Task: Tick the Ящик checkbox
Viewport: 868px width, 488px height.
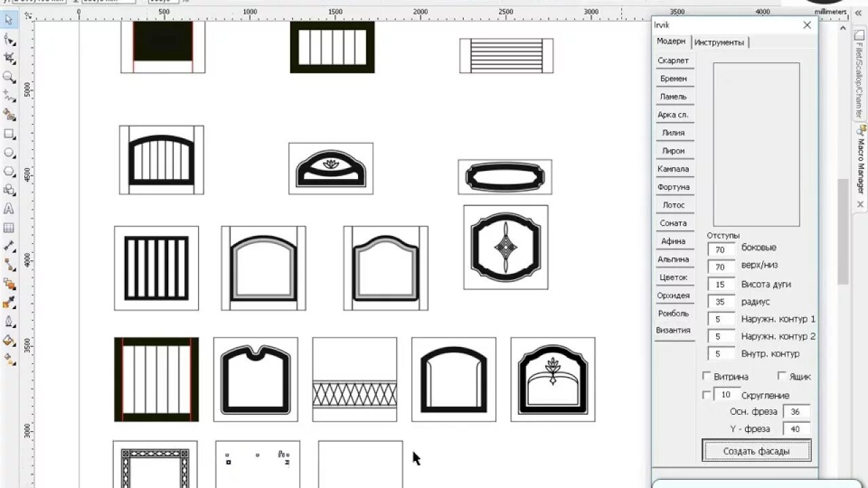Action: [x=781, y=376]
